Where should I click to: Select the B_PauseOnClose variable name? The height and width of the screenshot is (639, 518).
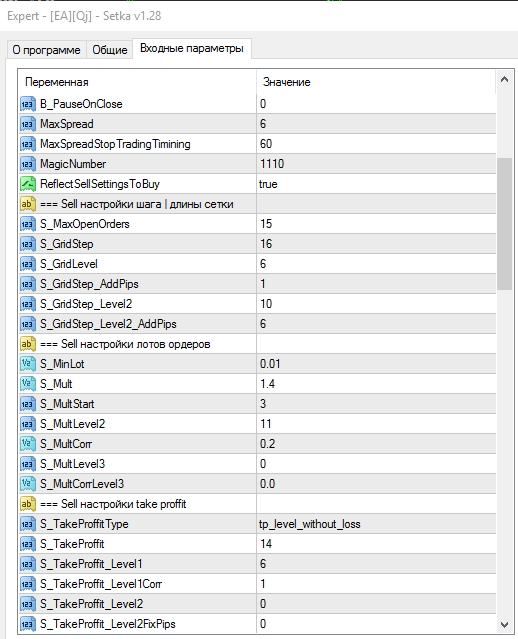click(x=81, y=104)
